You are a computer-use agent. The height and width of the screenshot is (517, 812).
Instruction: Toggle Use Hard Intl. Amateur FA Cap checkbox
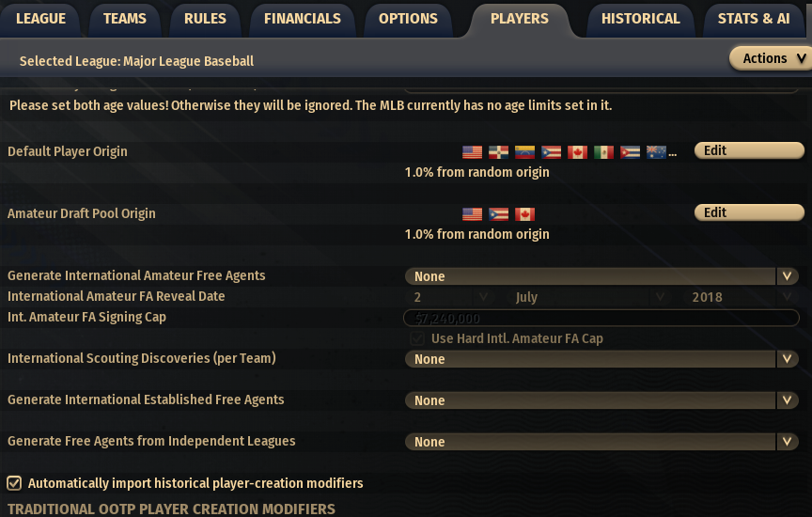tap(416, 338)
